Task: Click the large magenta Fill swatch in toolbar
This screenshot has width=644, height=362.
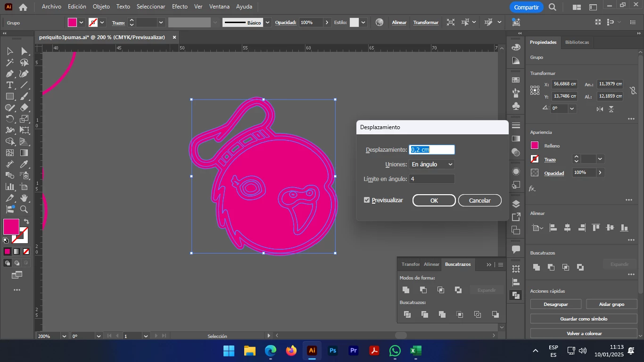Action: point(11,227)
